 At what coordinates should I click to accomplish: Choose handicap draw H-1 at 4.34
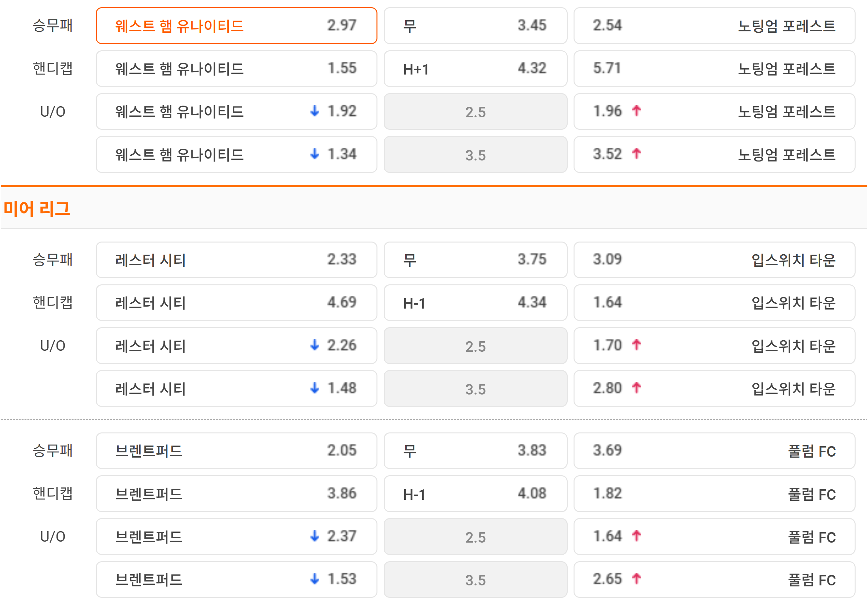coord(475,302)
